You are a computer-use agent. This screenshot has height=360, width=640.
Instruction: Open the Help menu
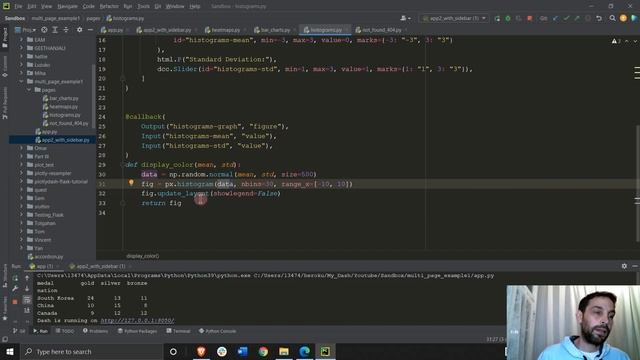pos(195,7)
